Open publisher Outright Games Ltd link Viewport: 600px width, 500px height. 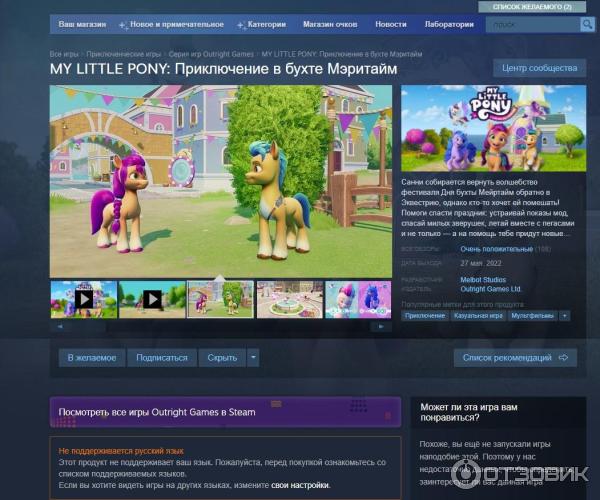pos(491,289)
